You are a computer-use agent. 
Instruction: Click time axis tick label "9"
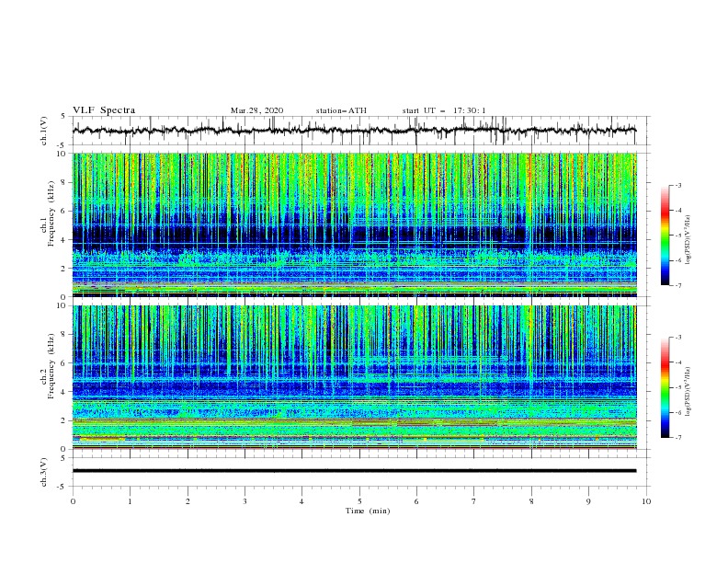click(588, 501)
